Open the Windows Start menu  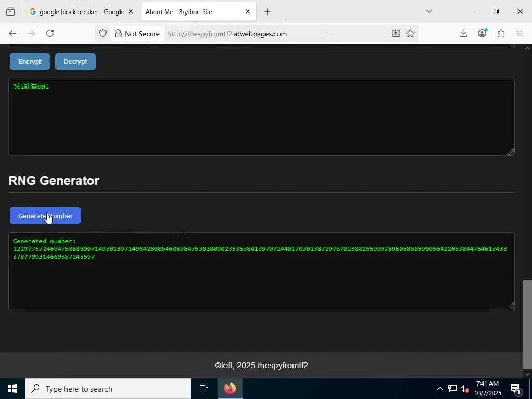coord(12,389)
